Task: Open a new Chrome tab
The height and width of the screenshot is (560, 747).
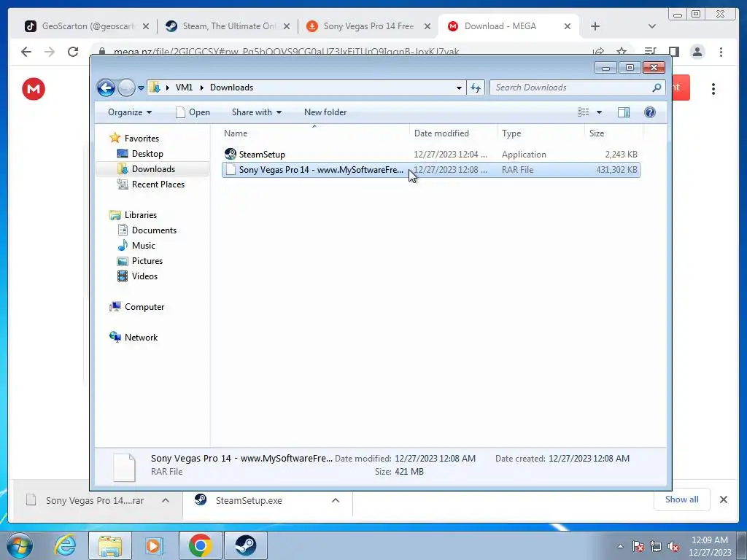Action: point(595,27)
